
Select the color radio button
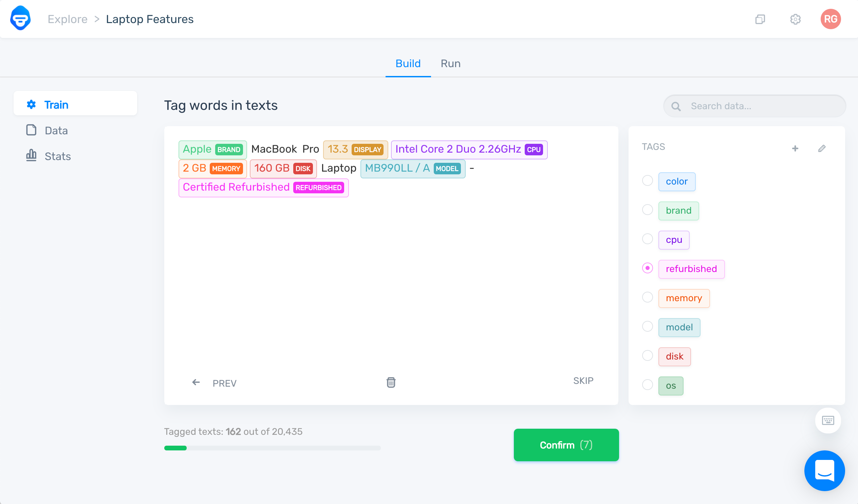pyautogui.click(x=648, y=180)
